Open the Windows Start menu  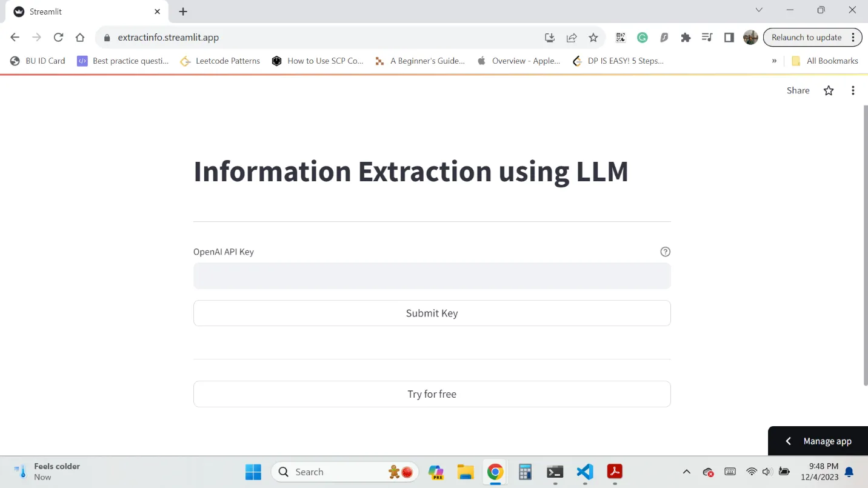pos(253,472)
